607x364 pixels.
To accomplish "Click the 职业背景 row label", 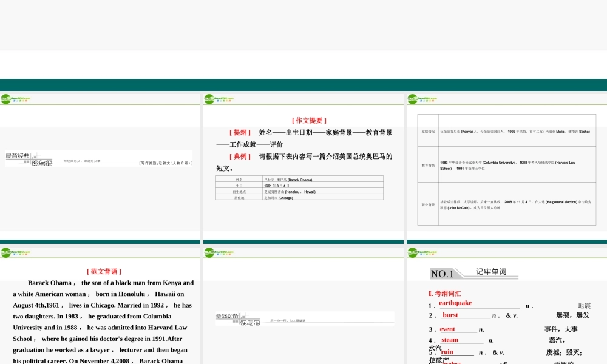I will click(428, 204).
